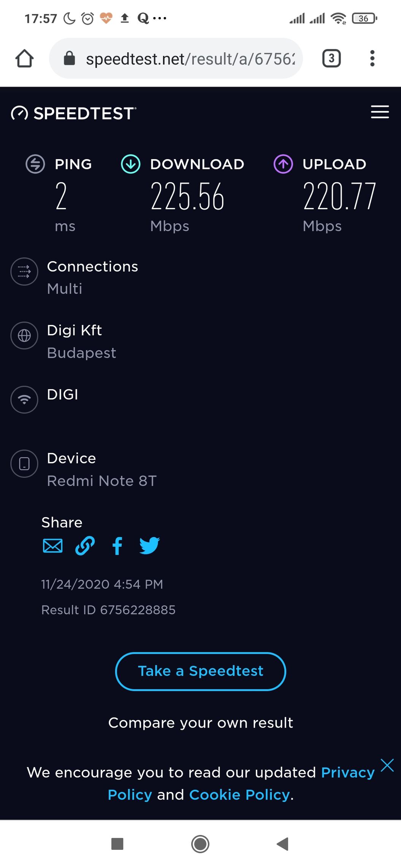The width and height of the screenshot is (401, 868).
Task: Open the browser tab switcher showing 3
Action: coord(331,58)
